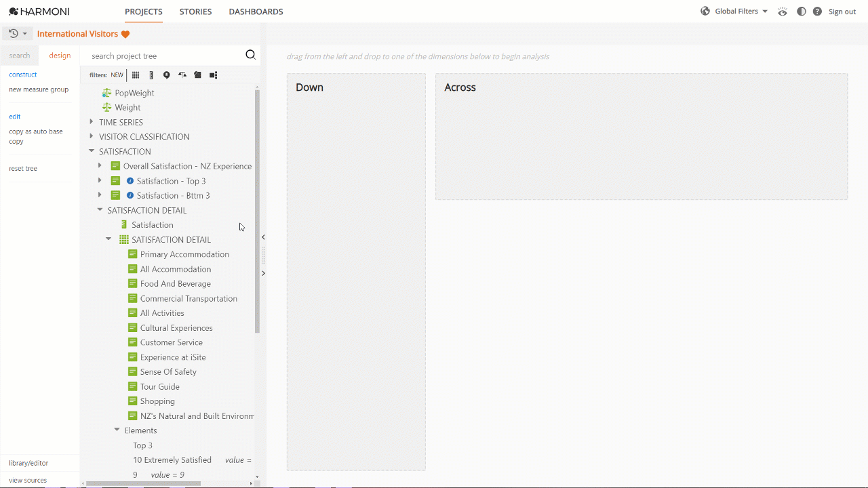Select the hierarchy filter icon in filters bar

[182, 75]
